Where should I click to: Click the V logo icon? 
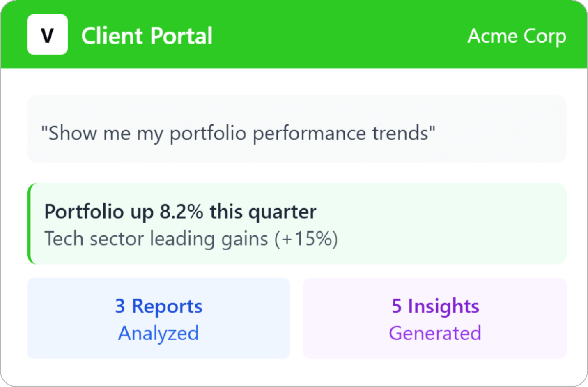pyautogui.click(x=47, y=35)
